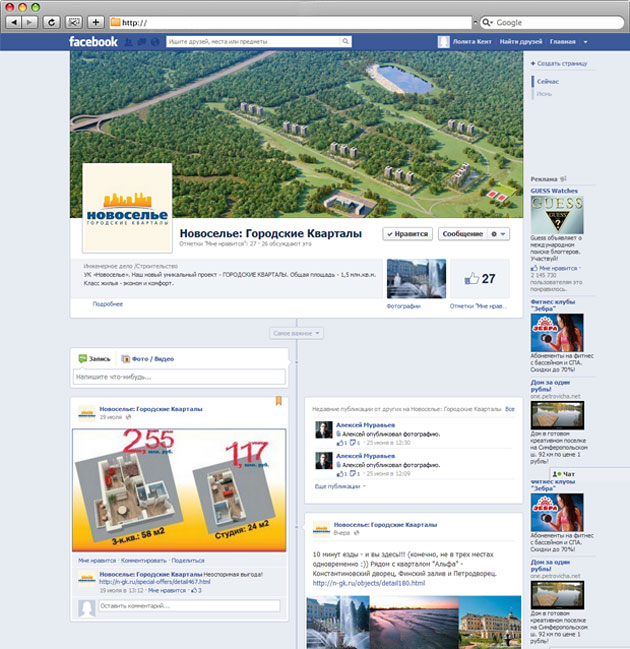Click the Подробнее link

pos(108,304)
